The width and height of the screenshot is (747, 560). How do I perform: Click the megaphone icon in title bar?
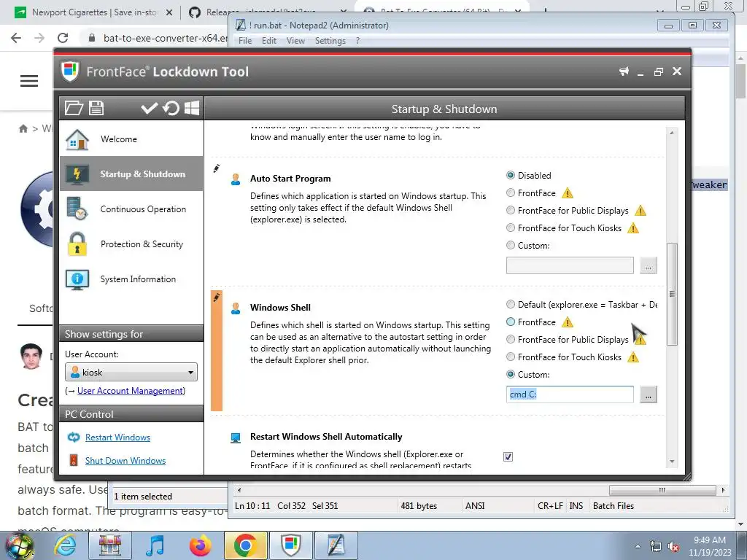click(624, 71)
